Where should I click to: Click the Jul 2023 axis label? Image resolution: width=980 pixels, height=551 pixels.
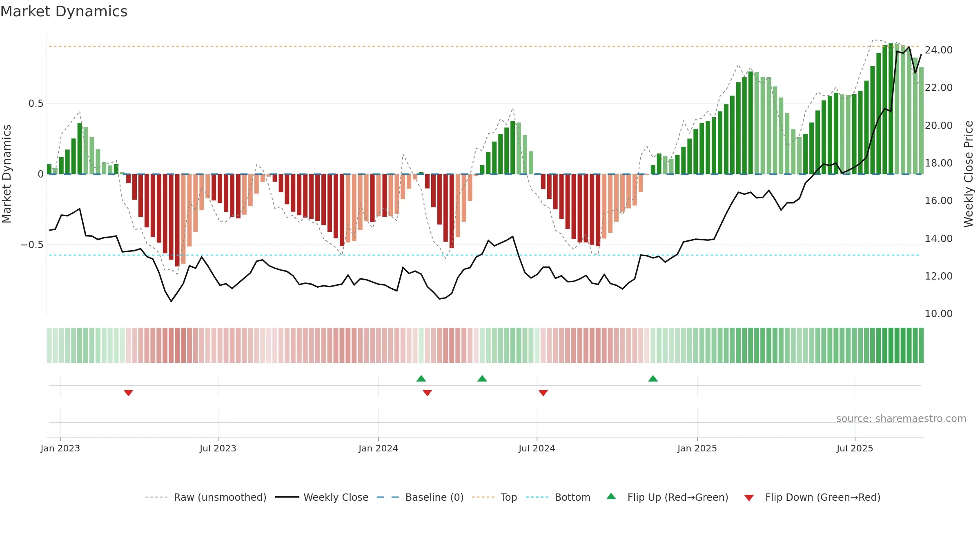218,448
